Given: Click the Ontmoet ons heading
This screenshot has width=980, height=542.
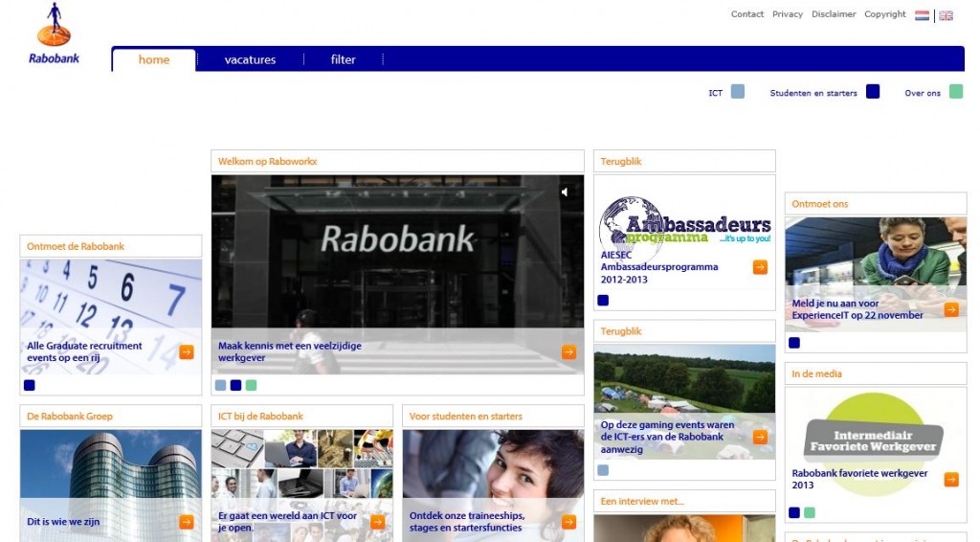Looking at the screenshot, I should (819, 204).
